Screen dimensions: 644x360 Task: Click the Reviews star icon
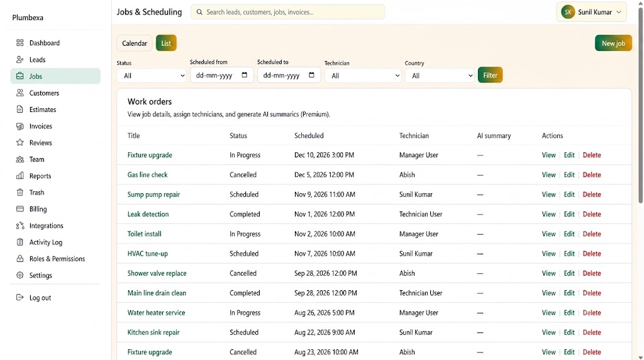[x=19, y=143]
